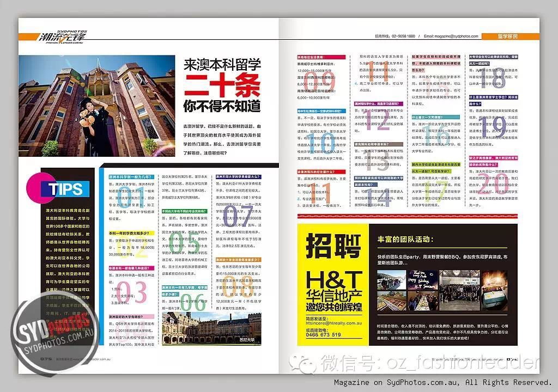Screen dimensions: 558x392
Task: Click the large green number '05'
Action: click(x=184, y=243)
